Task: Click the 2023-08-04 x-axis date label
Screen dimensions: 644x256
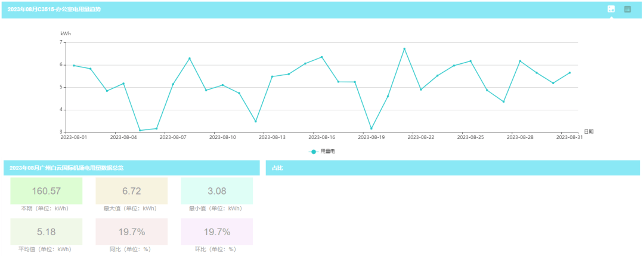Action: 123,137
